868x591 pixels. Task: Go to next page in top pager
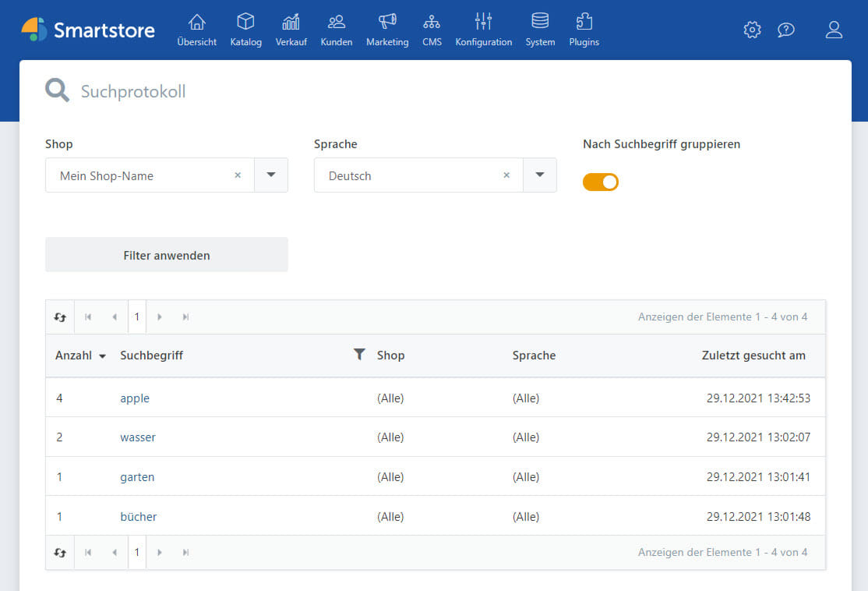tap(160, 317)
